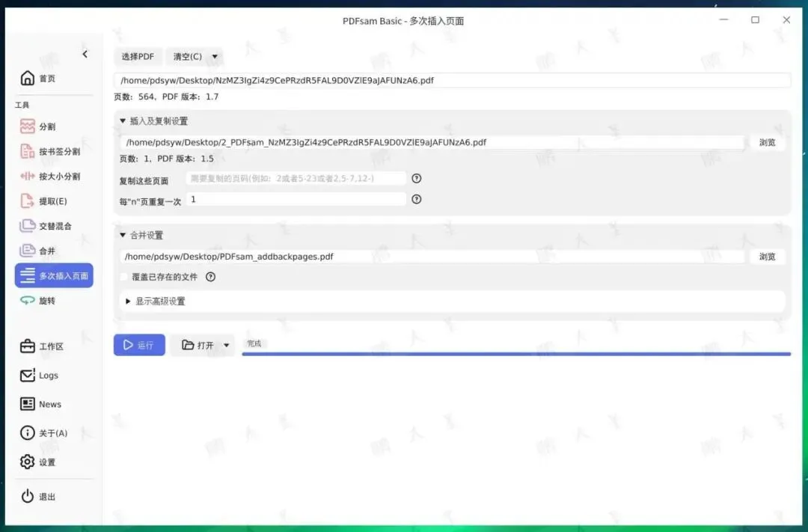Viewport: 808px width, 532px height.
Task: Show help for 复制这些页面 field
Action: click(417, 178)
